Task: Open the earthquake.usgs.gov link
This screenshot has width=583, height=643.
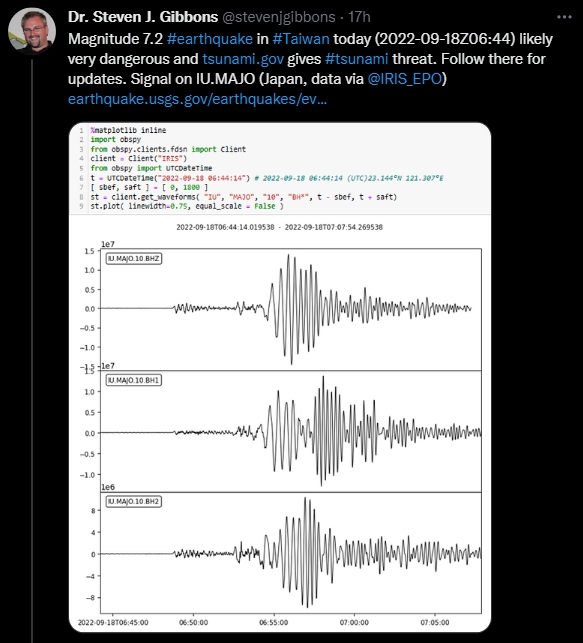Action: point(197,99)
